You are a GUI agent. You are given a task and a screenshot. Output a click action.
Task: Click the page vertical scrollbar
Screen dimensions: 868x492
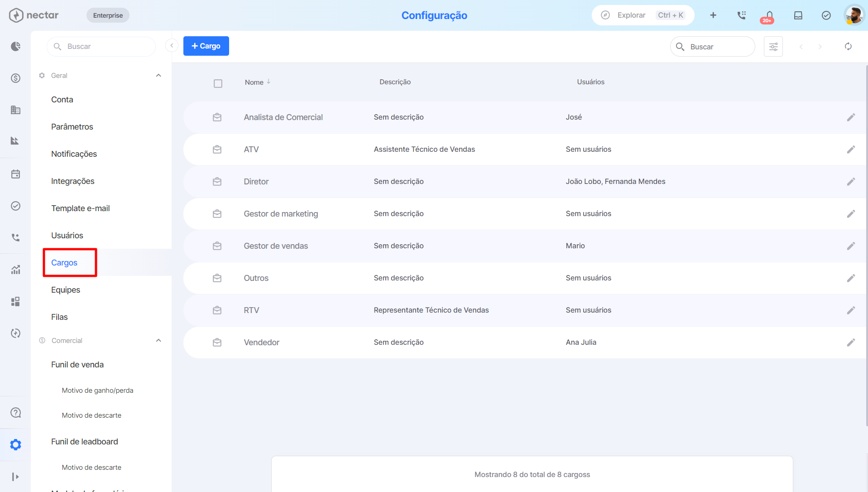[866, 245]
